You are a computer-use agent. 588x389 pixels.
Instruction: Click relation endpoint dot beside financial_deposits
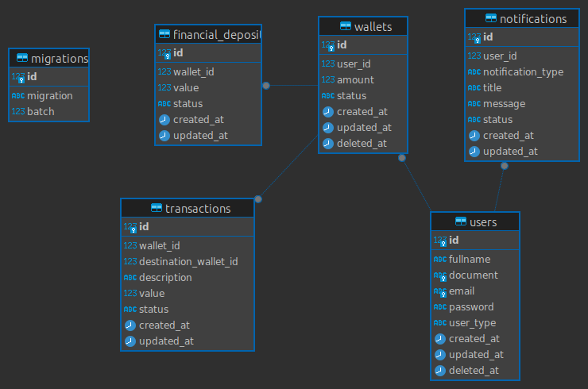(x=266, y=85)
